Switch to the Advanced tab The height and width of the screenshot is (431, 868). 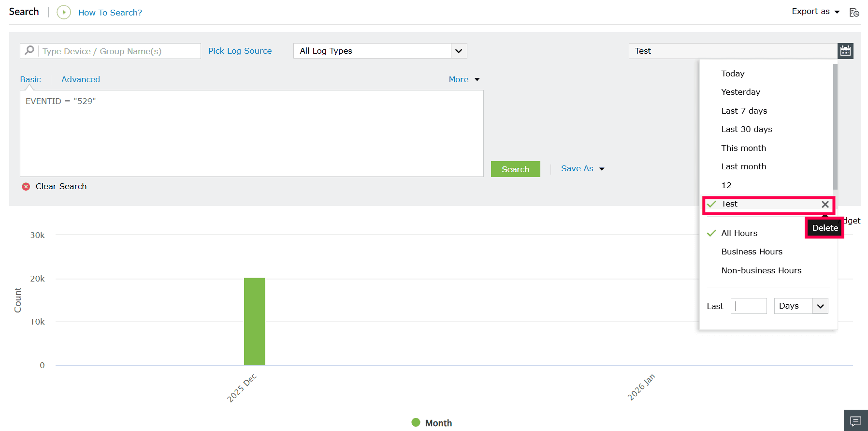tap(81, 79)
